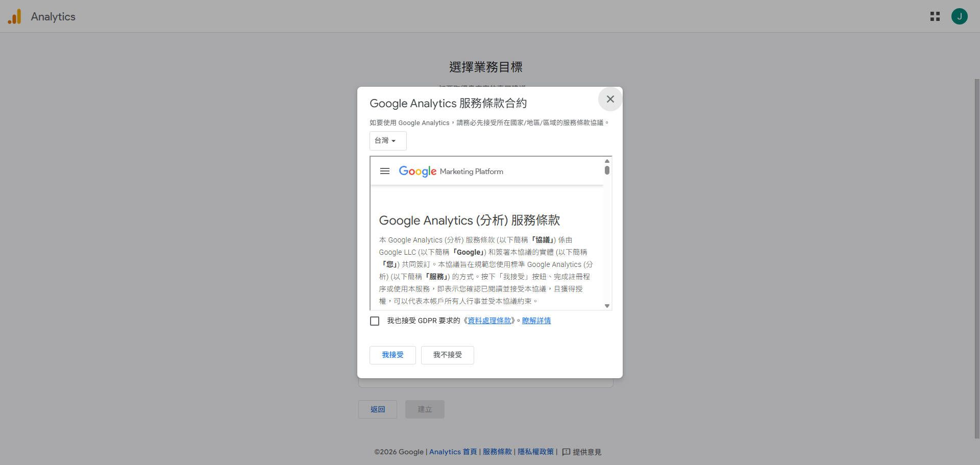Open Analytics 首頁 footer link
980x465 pixels.
pyautogui.click(x=453, y=452)
